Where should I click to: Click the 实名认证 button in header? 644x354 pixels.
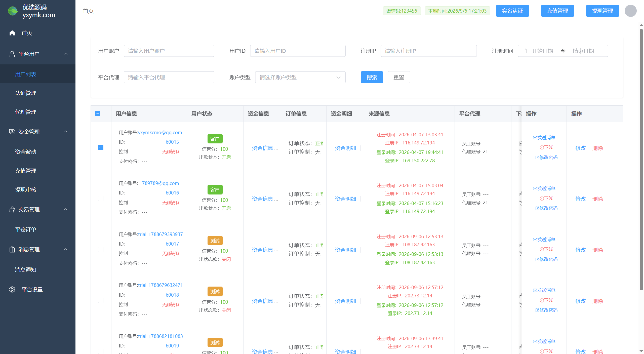[x=512, y=11]
